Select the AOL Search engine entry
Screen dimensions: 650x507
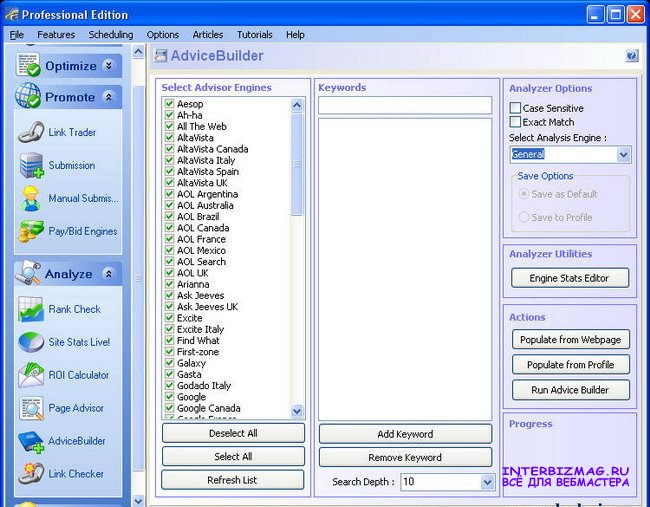201,261
